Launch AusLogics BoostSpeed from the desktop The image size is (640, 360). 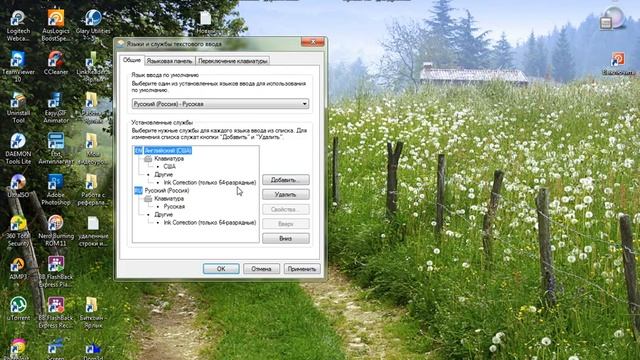coord(56,26)
